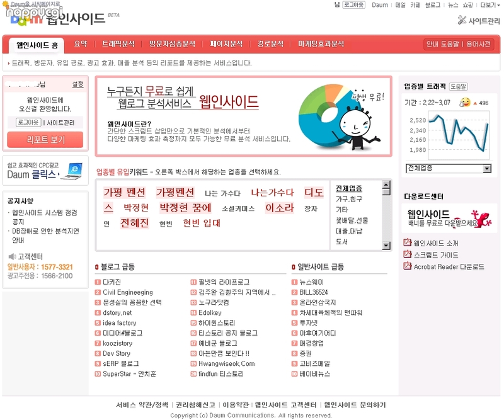Open the 전체업종 dropdown under the traffic chart
This screenshot has height=420, width=504.
(449, 168)
